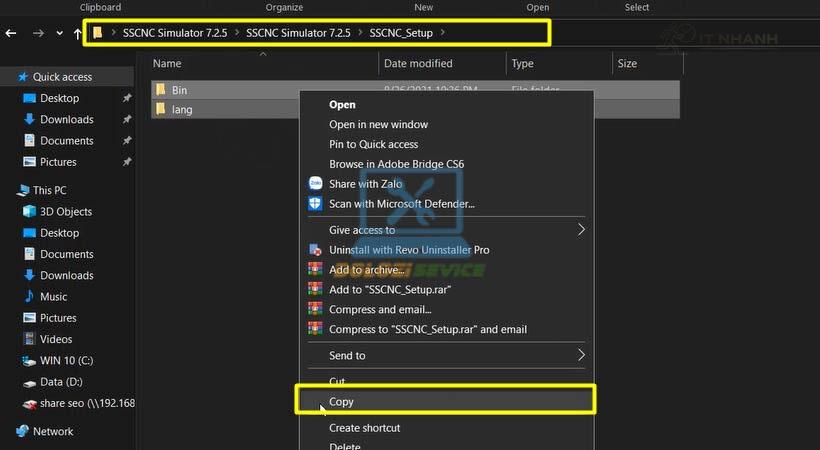Go back with the Back arrow
Screen dimensions: 820x450
(x=11, y=33)
